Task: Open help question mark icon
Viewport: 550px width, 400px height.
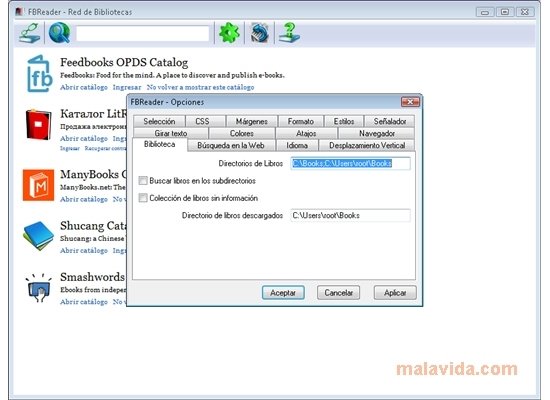Action: coord(289,33)
